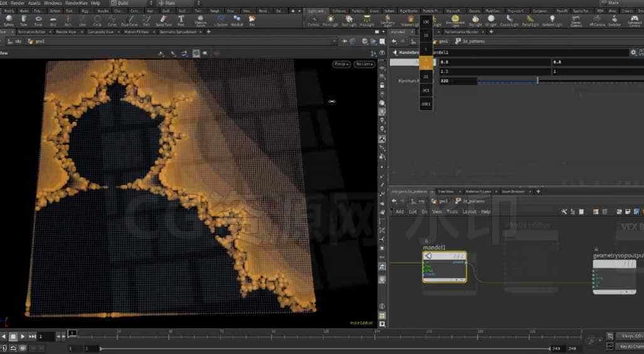Screen dimensions: 644x354
Task: Create a Portal Light from shelf
Action: [530, 21]
